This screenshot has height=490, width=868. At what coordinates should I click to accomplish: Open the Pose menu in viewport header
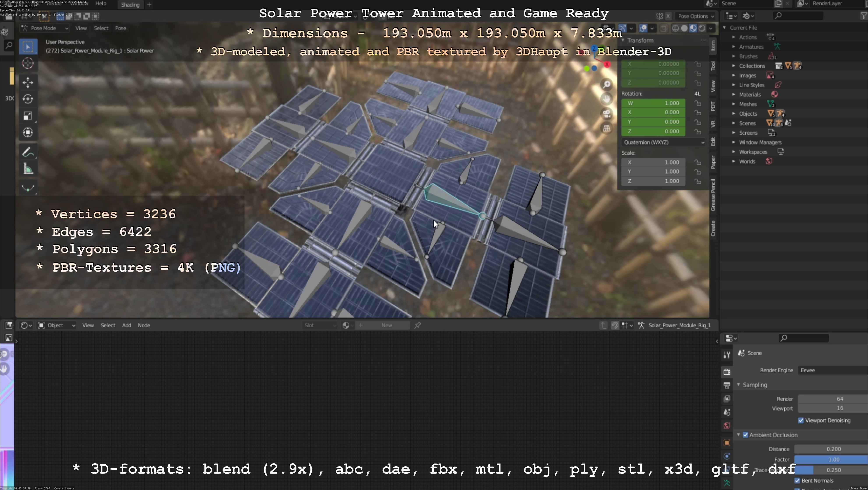[x=120, y=28]
